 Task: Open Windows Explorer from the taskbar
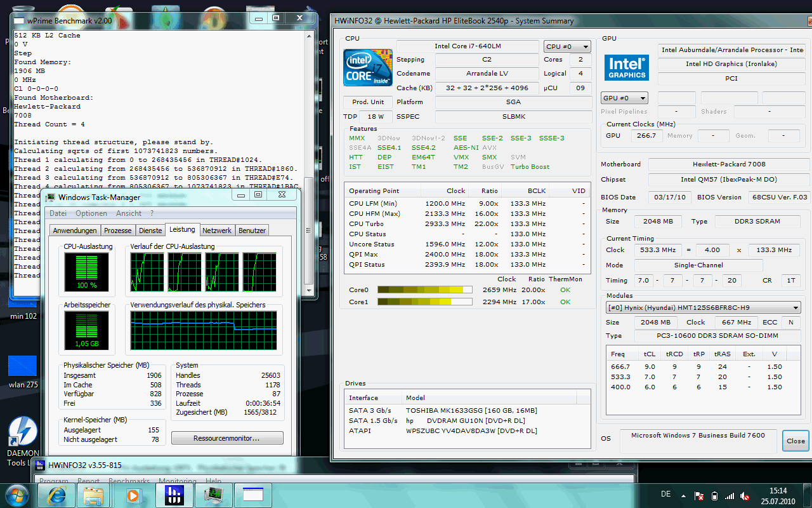coord(93,495)
